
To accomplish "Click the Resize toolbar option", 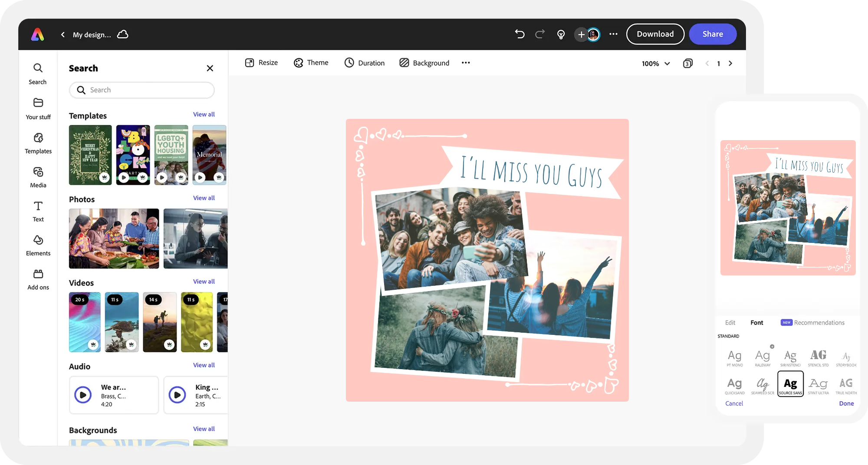I will pos(261,63).
